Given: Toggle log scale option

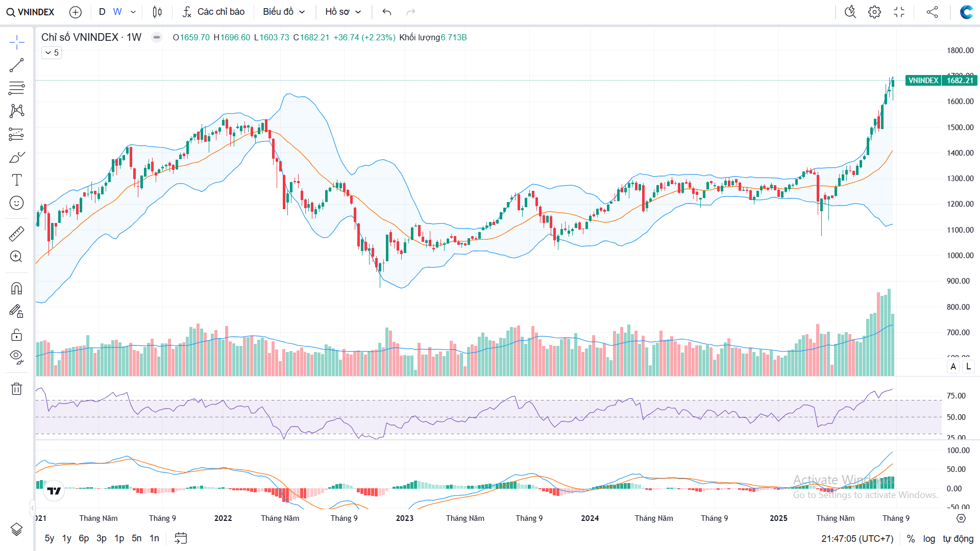Looking at the screenshot, I should pyautogui.click(x=929, y=539).
